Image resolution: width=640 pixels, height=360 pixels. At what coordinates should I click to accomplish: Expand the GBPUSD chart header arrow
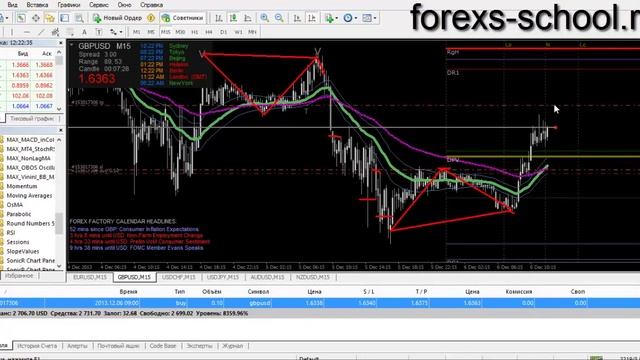point(71,44)
